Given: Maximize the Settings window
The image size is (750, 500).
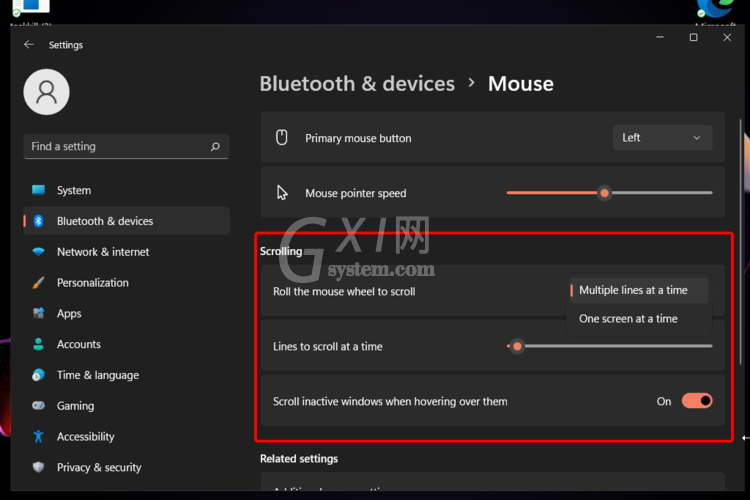Looking at the screenshot, I should (x=693, y=37).
